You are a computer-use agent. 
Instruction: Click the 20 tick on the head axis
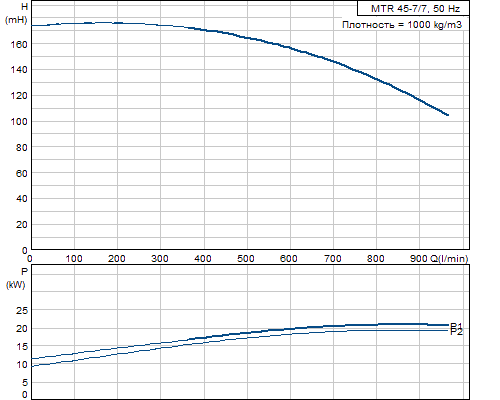pyautogui.click(x=22, y=225)
